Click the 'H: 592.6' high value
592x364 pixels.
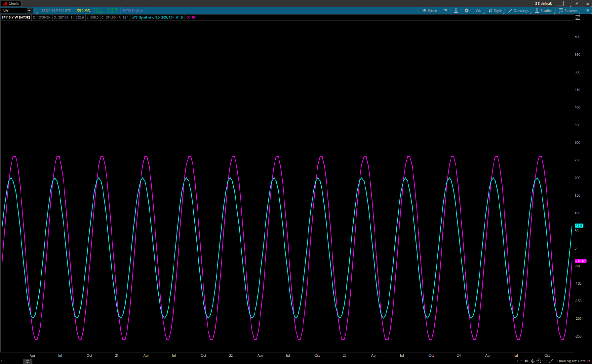[77, 17]
